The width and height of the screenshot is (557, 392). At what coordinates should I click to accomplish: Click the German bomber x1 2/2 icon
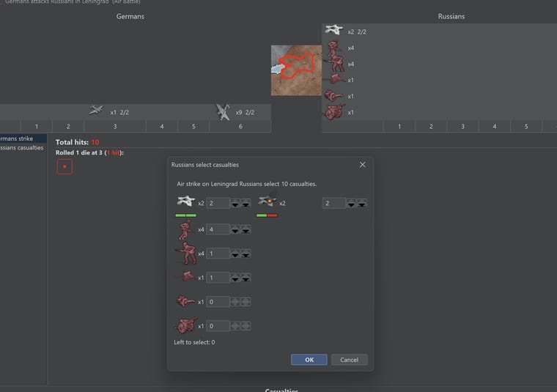point(96,111)
